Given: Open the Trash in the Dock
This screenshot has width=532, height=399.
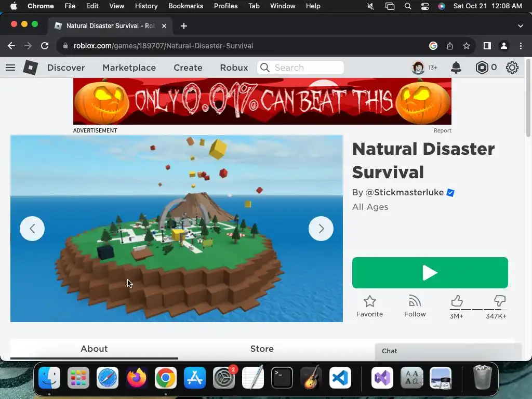Looking at the screenshot, I should 482,377.
